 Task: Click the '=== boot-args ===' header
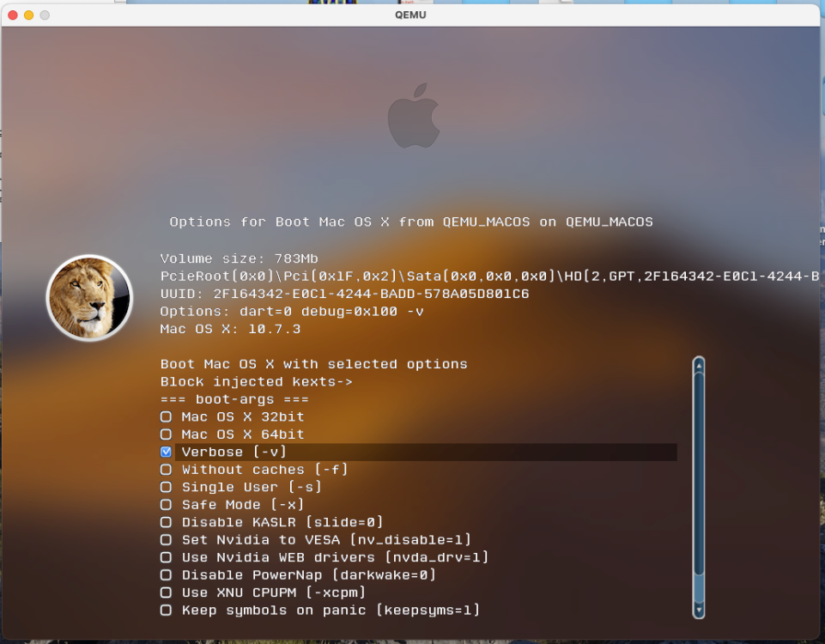(234, 399)
